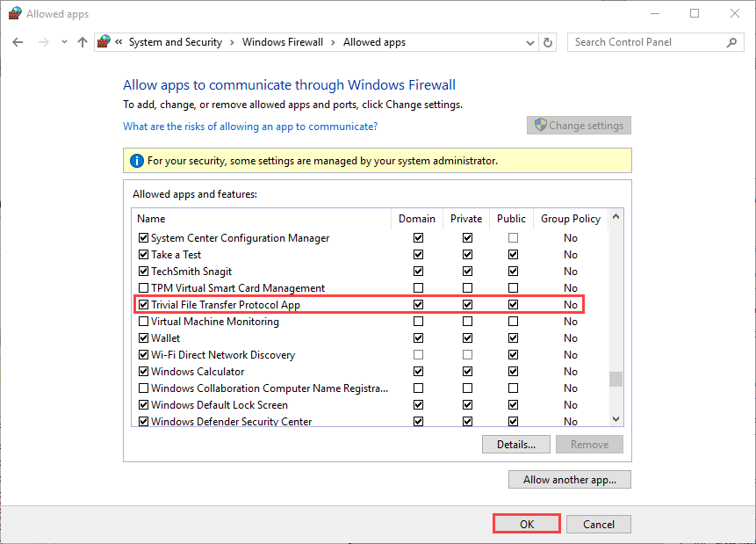This screenshot has height=544, width=756.
Task: Toggle Trivial File Transfer Protocol App checkbox
Action: 144,305
